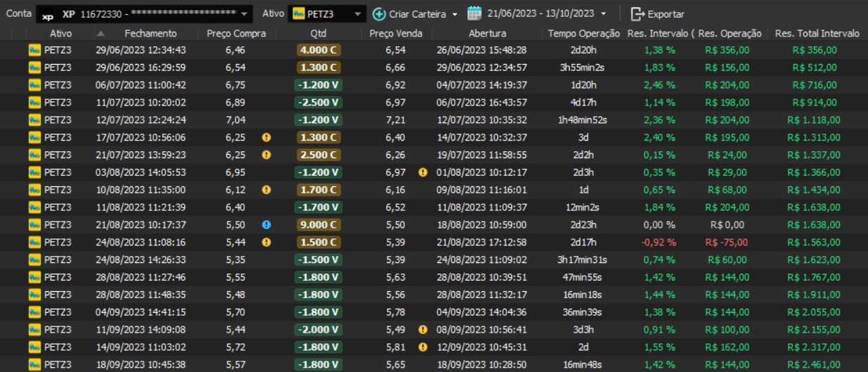Click the Exportar export icon
The height and width of the screenshot is (372, 868).
click(x=637, y=14)
